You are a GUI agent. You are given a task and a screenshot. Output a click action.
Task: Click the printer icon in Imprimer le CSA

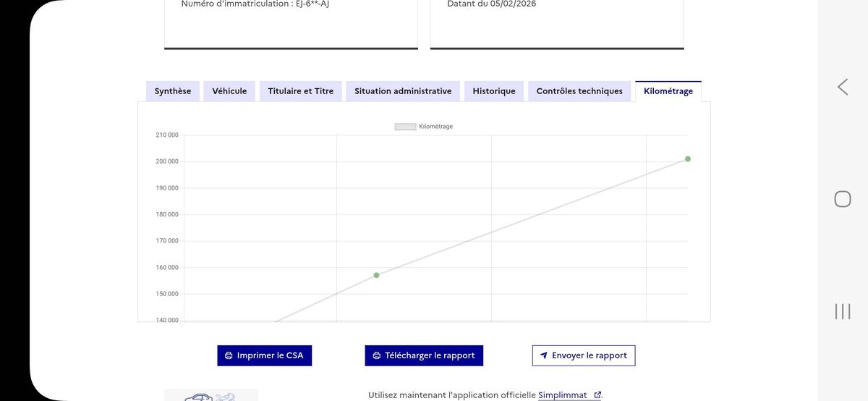tap(229, 355)
